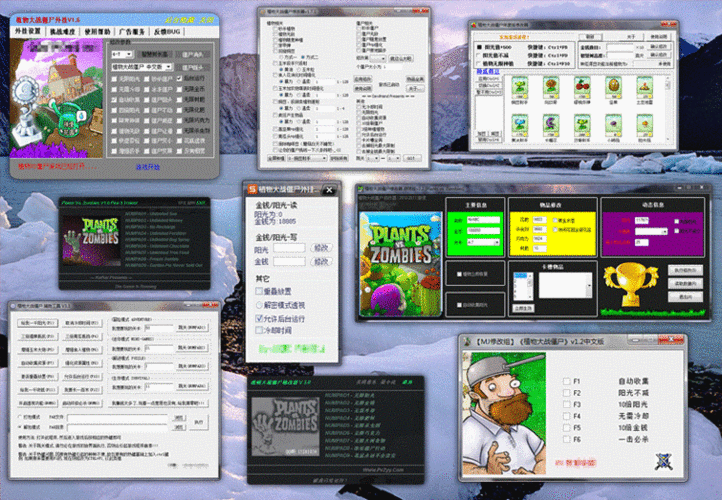Check 植物无限种植 in plant card trainer
The image size is (722, 500).
pyautogui.click(x=479, y=64)
